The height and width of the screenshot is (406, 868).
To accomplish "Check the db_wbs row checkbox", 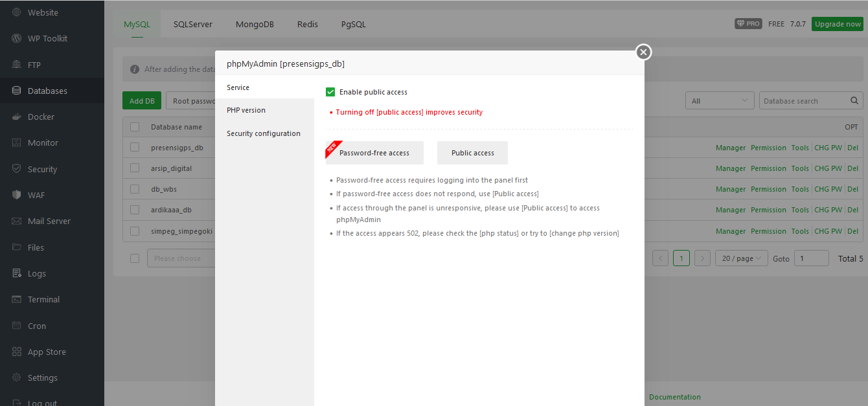I will (135, 189).
